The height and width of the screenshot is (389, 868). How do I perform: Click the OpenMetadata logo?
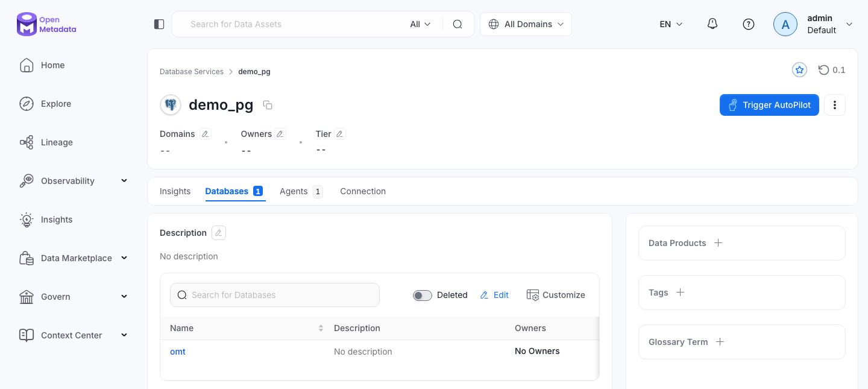click(x=46, y=24)
